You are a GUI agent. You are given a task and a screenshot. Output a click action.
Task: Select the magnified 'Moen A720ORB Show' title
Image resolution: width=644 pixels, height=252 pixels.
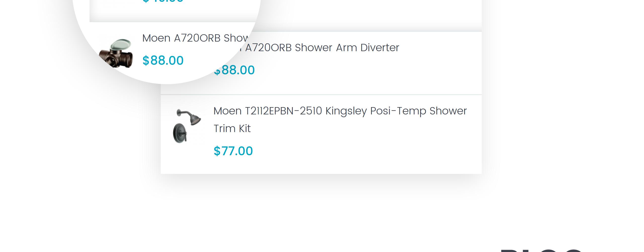(195, 38)
